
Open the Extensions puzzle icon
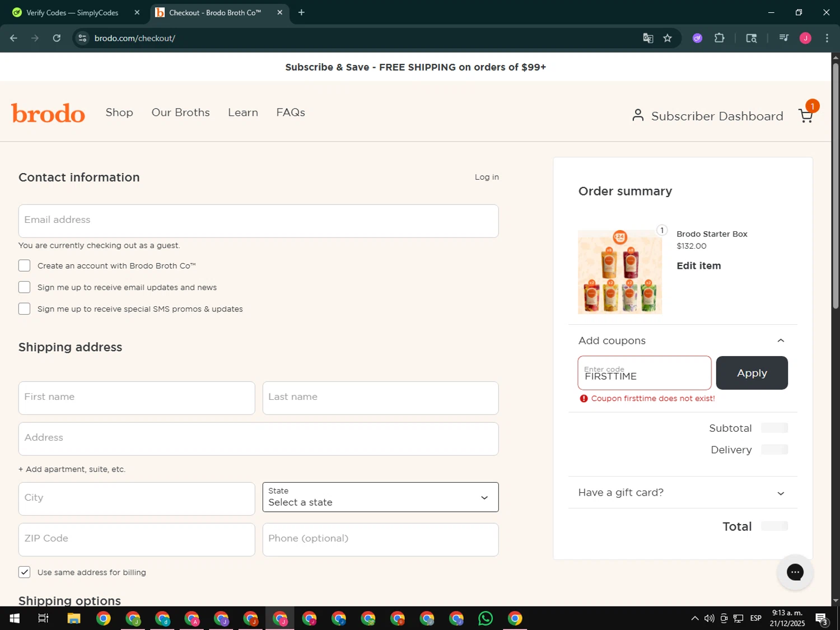click(719, 38)
